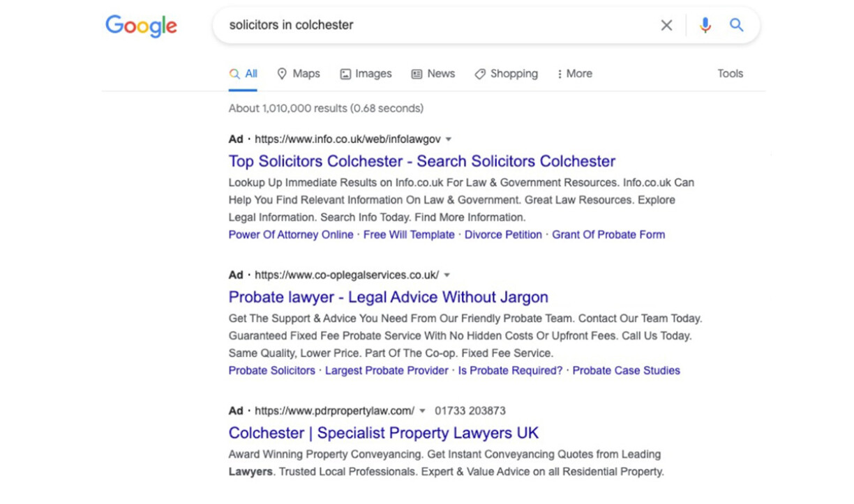854x504 pixels.
Task: Click the microphone icon for voice search
Action: [705, 25]
